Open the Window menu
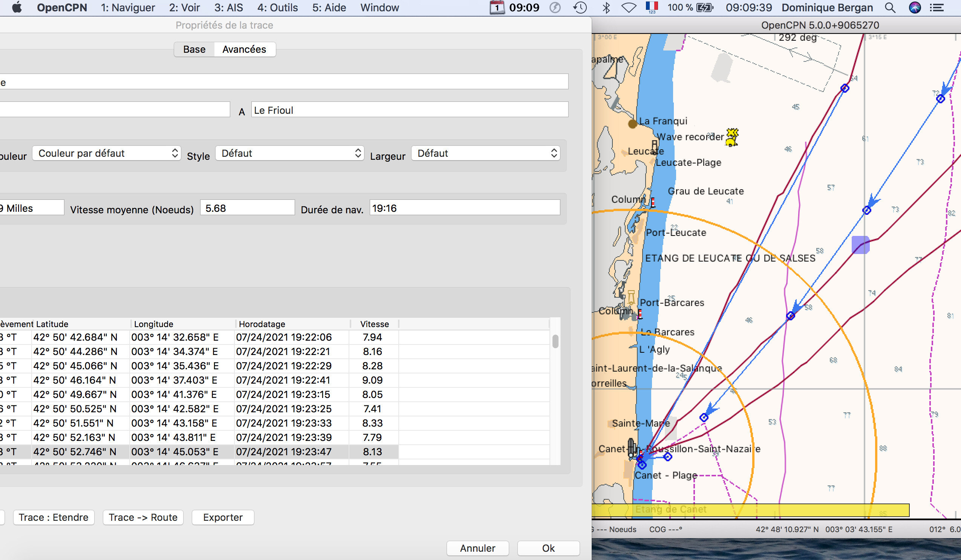 coord(380,8)
